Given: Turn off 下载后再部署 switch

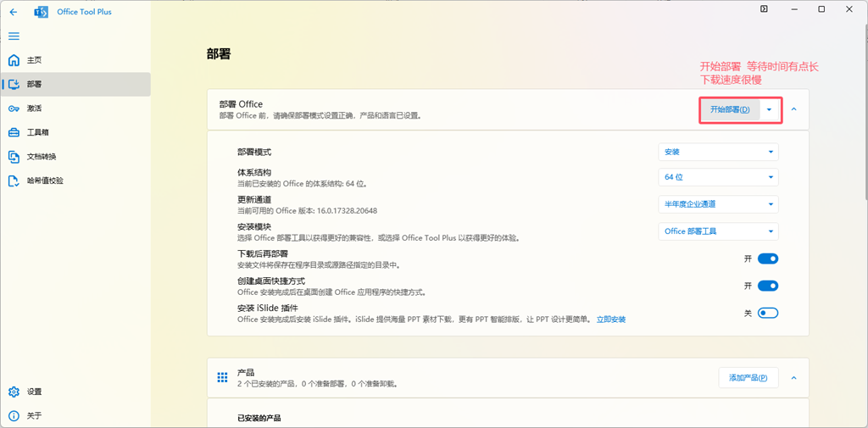Looking at the screenshot, I should [768, 258].
